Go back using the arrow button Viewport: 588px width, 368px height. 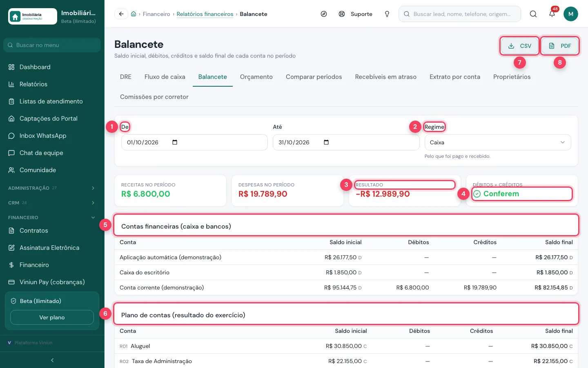(121, 14)
